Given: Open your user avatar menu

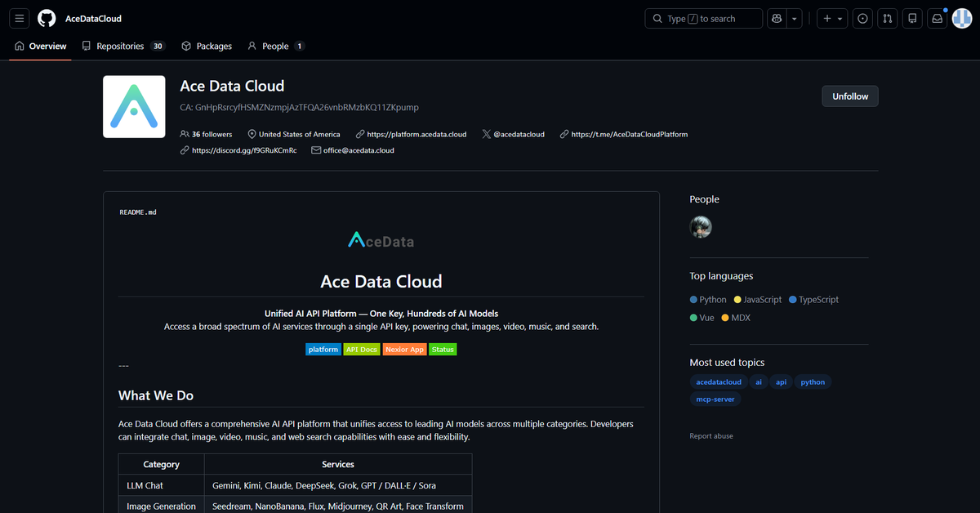Looking at the screenshot, I should tap(962, 18).
